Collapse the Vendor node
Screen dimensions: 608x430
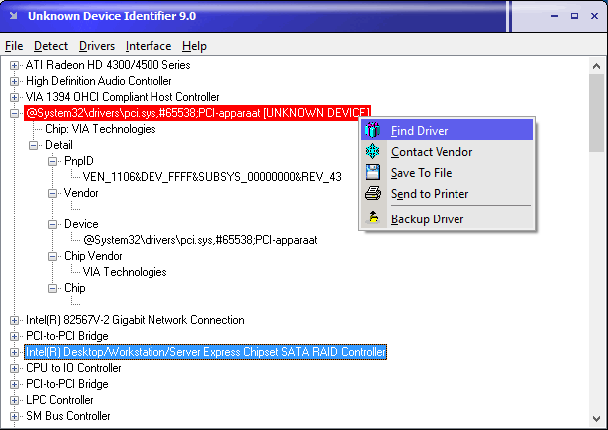[52, 193]
